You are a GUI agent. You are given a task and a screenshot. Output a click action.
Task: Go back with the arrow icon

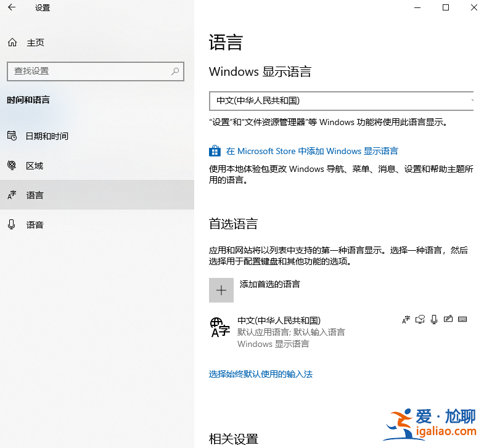click(12, 7)
